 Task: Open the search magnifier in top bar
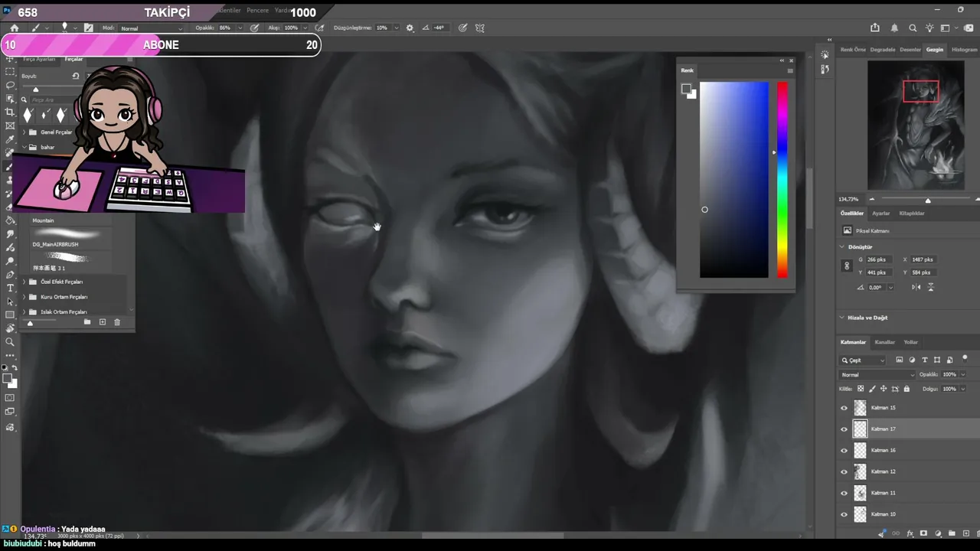tap(913, 28)
